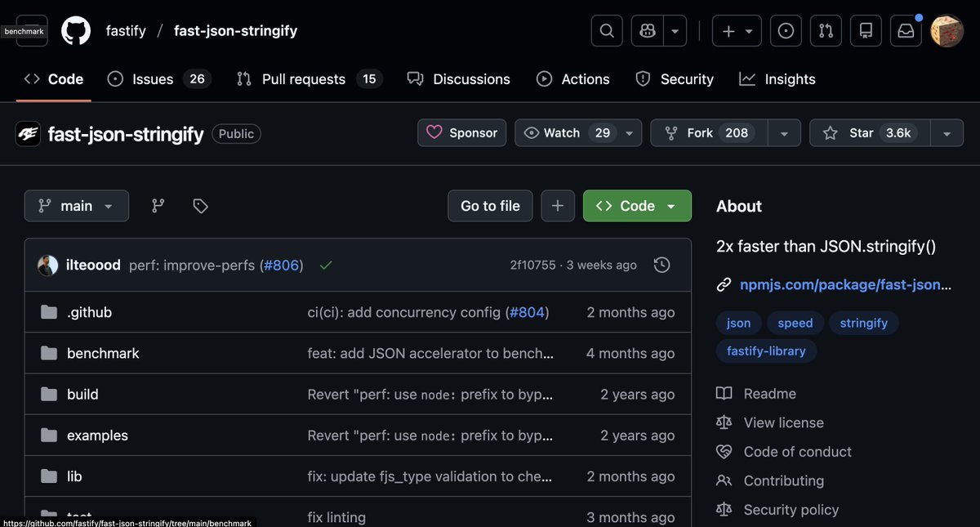Image resolution: width=980 pixels, height=527 pixels.
Task: Click the green check status icon
Action: pos(326,265)
